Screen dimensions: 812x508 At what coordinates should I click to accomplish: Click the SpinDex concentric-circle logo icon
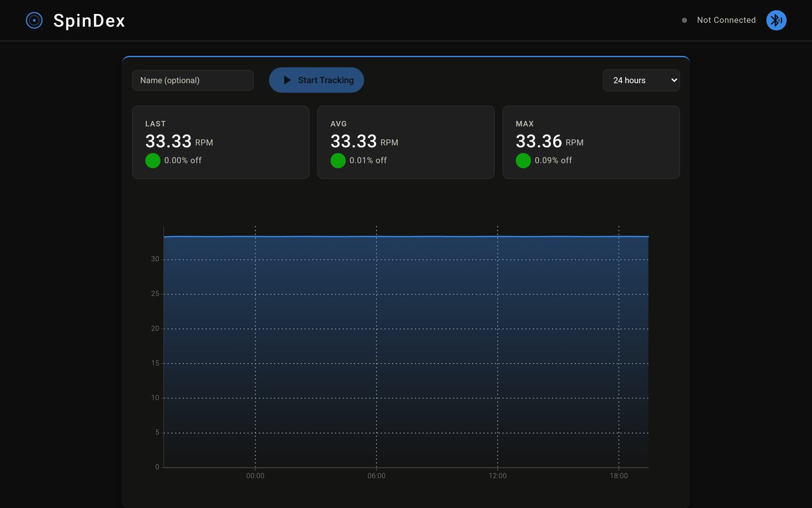pos(34,20)
